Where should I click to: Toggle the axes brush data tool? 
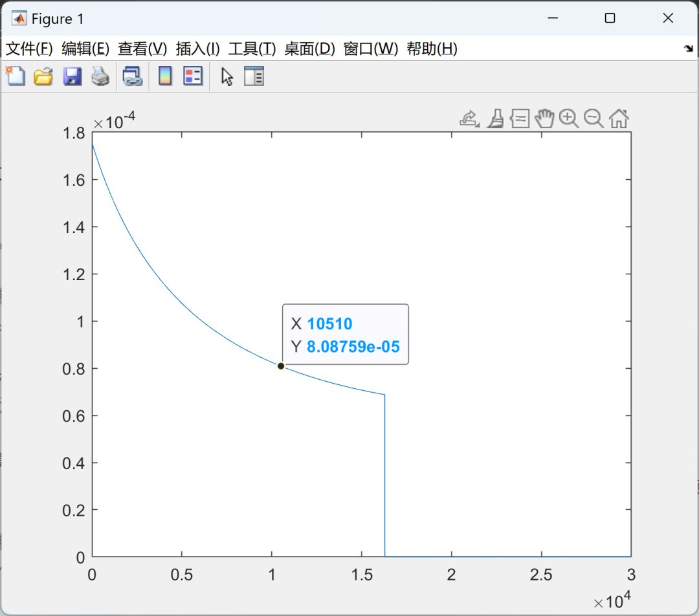(x=495, y=119)
